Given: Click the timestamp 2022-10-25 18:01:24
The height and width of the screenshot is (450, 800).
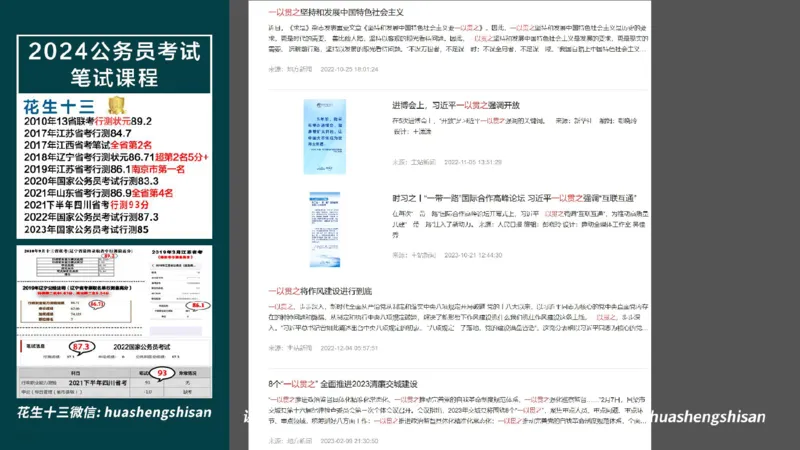Looking at the screenshot, I should (349, 69).
